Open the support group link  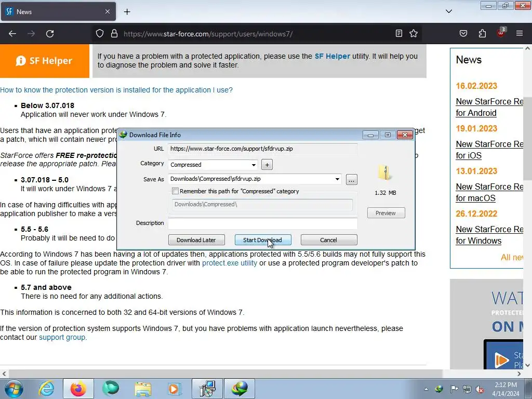[x=62, y=337]
